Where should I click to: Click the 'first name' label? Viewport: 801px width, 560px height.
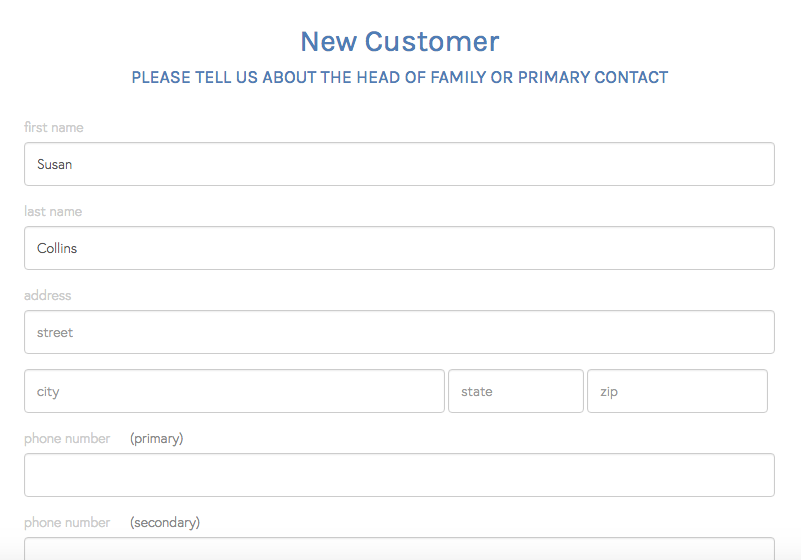pyautogui.click(x=54, y=128)
